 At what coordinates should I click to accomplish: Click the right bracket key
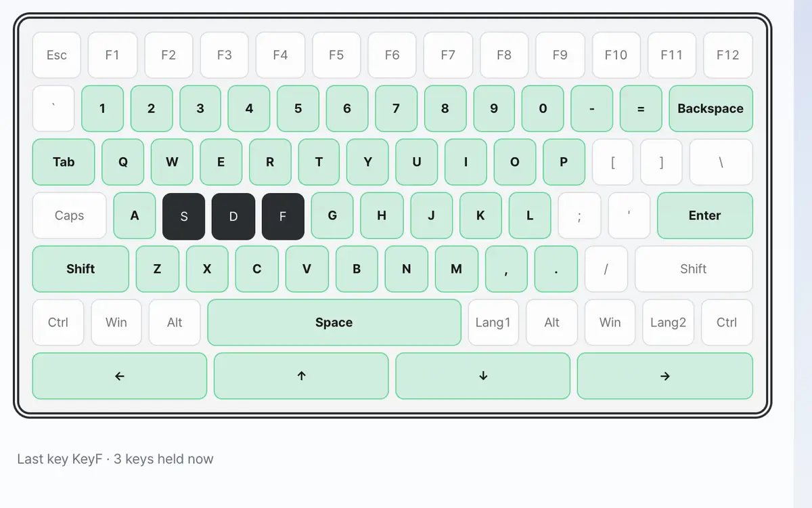[x=662, y=162]
